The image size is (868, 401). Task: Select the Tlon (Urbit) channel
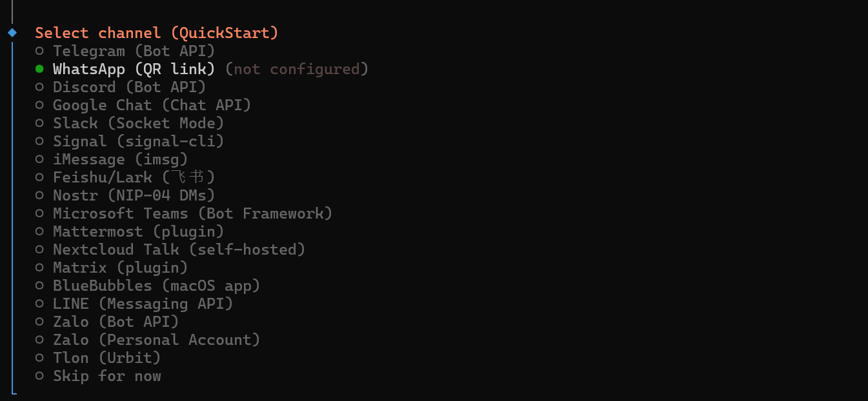tap(106, 358)
